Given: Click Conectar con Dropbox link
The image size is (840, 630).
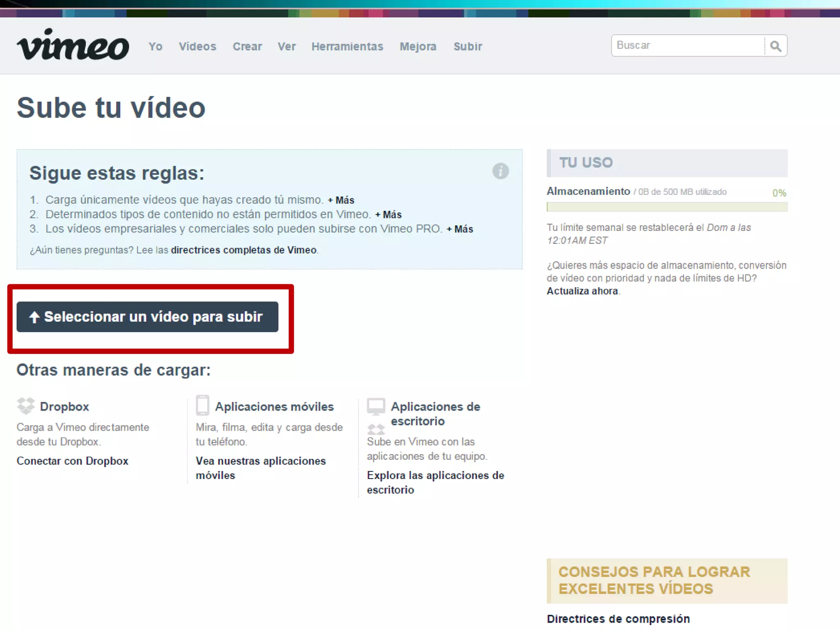Looking at the screenshot, I should [x=72, y=461].
